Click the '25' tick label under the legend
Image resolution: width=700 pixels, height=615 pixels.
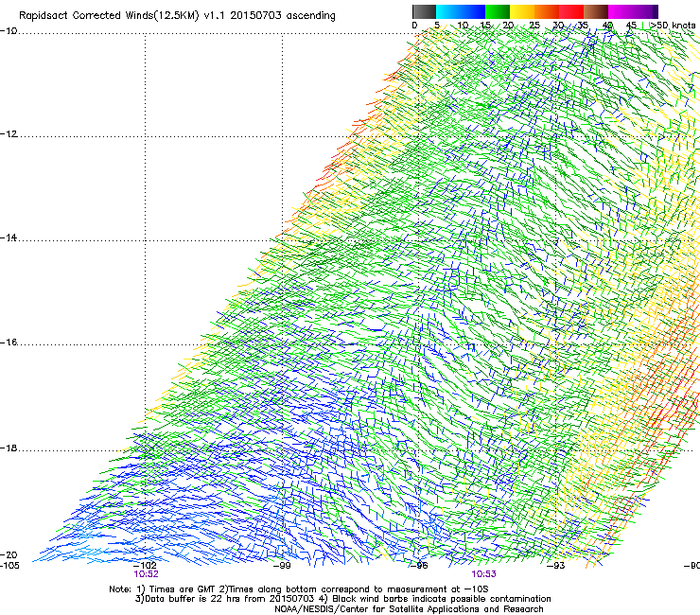(534, 26)
